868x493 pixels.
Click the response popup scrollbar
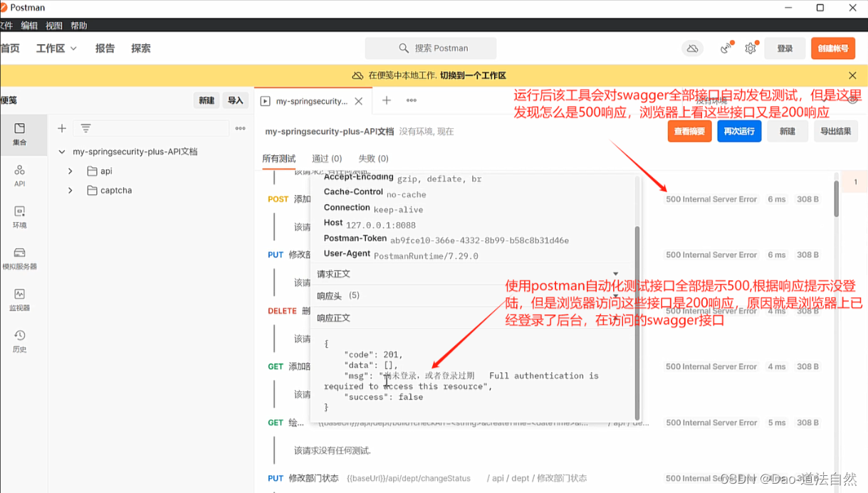[637, 322]
